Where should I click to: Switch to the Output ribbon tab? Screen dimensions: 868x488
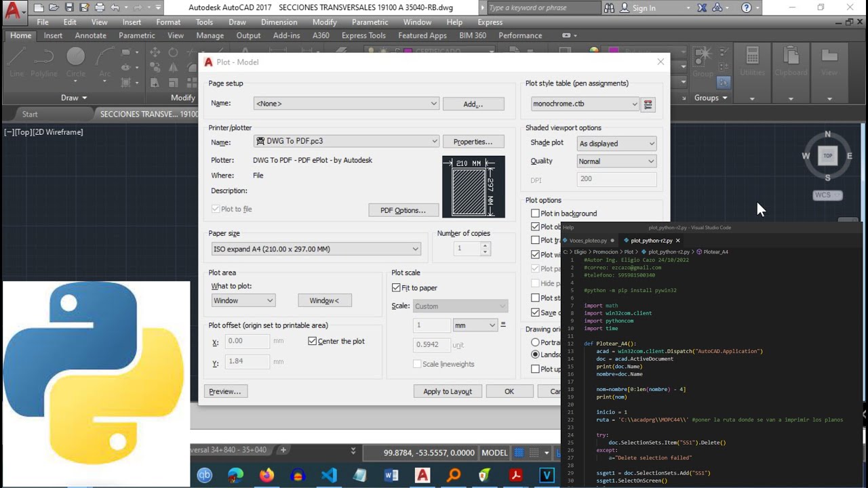pos(248,35)
